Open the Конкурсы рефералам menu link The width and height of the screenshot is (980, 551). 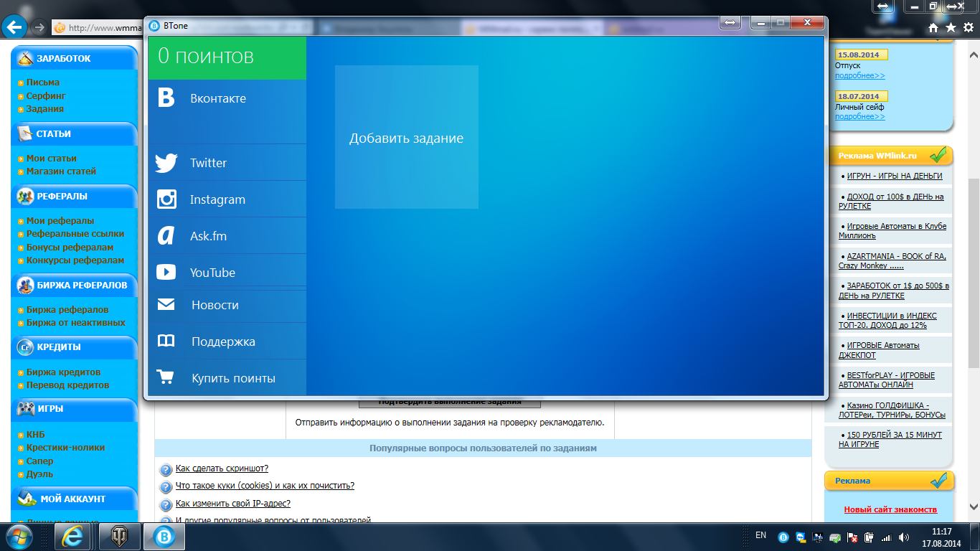(75, 260)
